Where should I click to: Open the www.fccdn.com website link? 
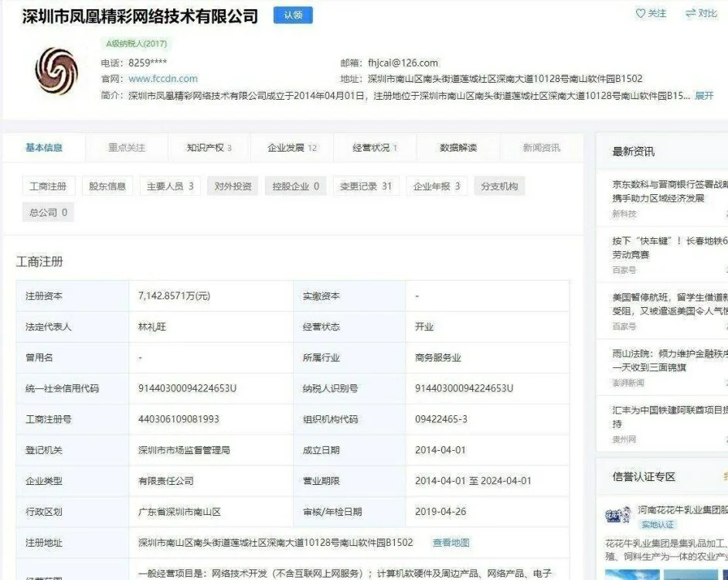coord(163,79)
